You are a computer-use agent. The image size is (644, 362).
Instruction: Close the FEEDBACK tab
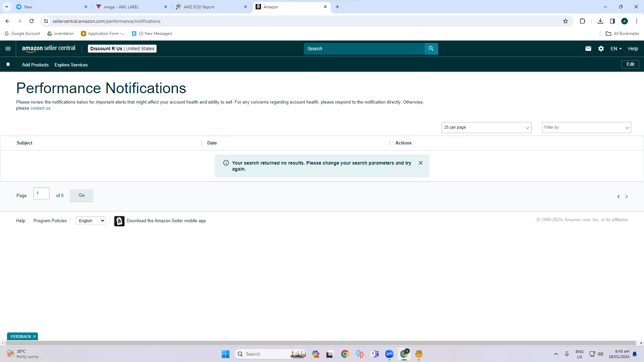[x=34, y=337]
